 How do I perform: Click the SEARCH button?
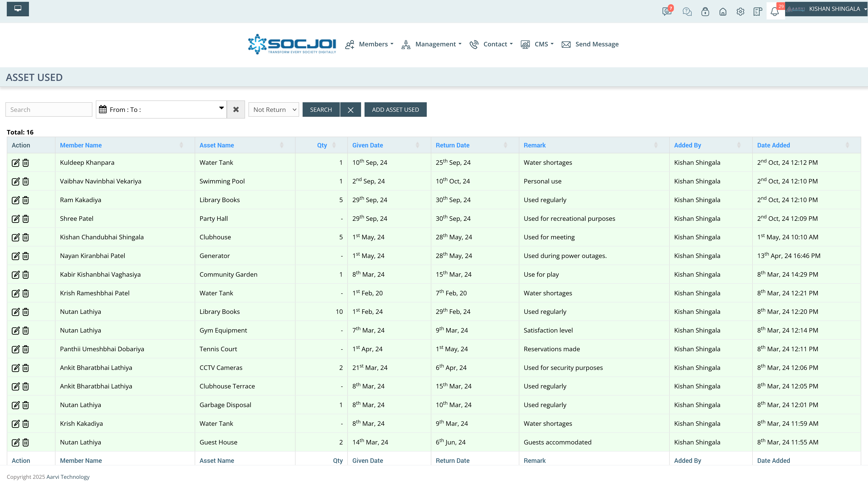pos(321,109)
